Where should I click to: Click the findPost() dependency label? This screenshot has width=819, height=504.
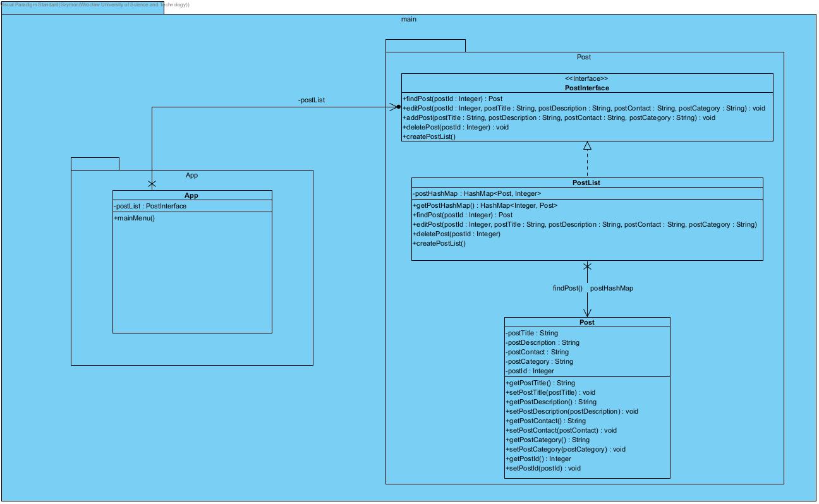point(567,289)
